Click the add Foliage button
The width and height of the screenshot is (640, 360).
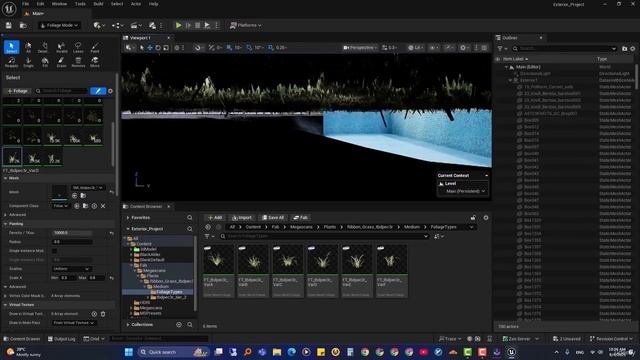tap(17, 91)
